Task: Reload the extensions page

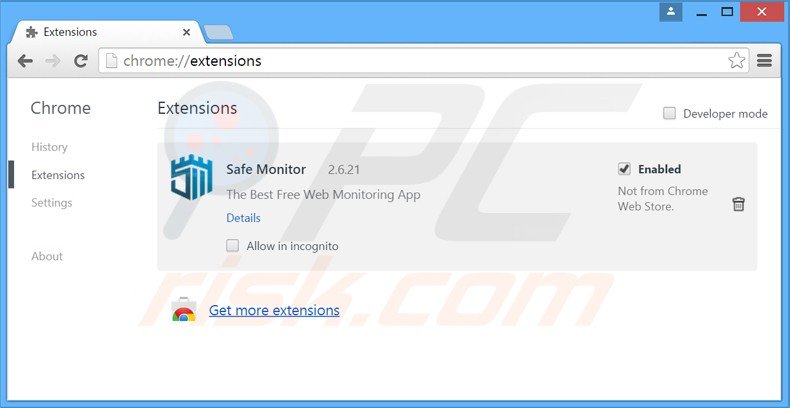Action: pyautogui.click(x=81, y=61)
